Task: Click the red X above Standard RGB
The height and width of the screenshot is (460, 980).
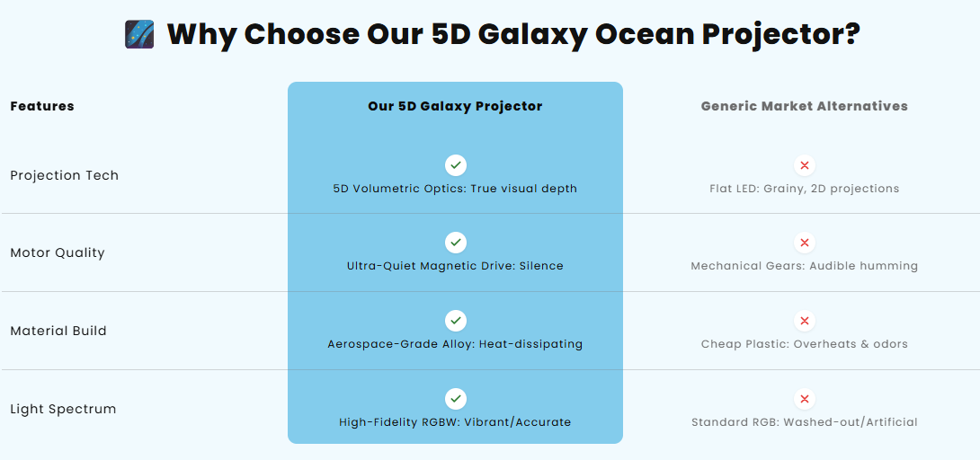Action: pyautogui.click(x=805, y=399)
